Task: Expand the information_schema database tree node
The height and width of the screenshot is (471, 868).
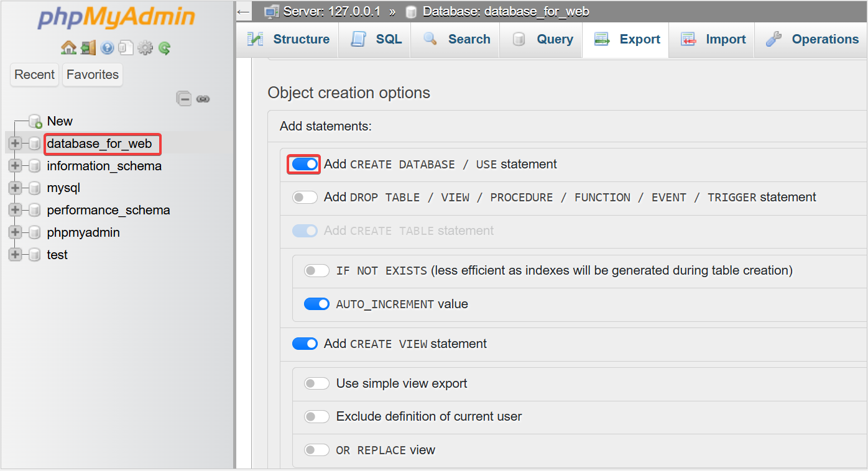Action: coord(16,166)
